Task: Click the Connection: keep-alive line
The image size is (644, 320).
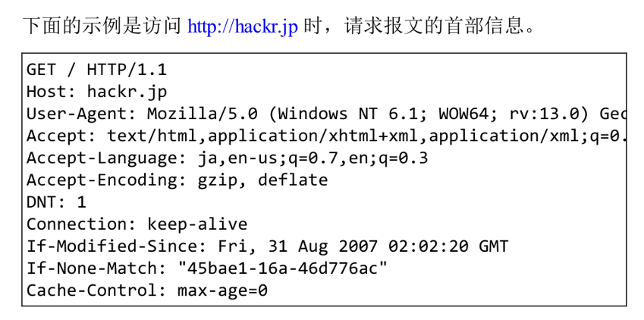Action: click(x=137, y=224)
